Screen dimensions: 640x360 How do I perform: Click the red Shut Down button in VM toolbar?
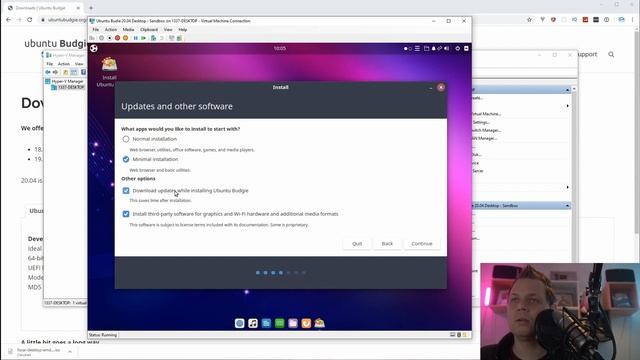(x=117, y=38)
